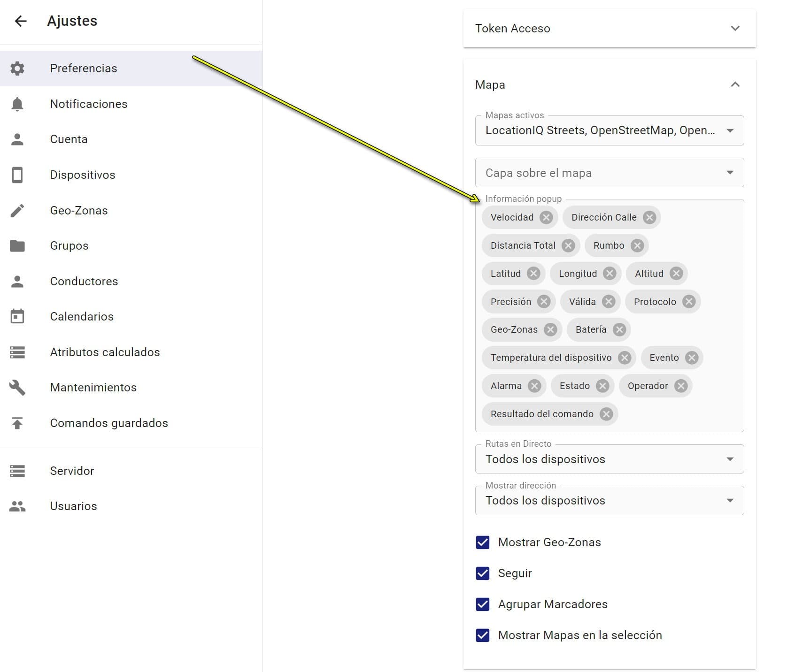
Task: Open Conductores settings
Action: (131, 282)
